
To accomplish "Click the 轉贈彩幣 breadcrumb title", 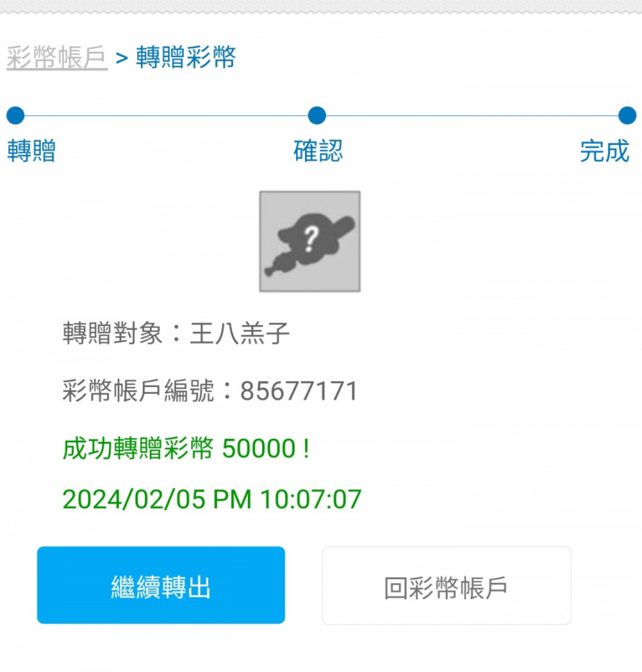I will 186,57.
